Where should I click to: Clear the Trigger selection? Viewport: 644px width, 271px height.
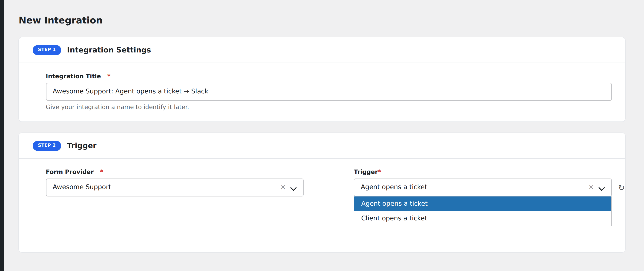(x=591, y=187)
